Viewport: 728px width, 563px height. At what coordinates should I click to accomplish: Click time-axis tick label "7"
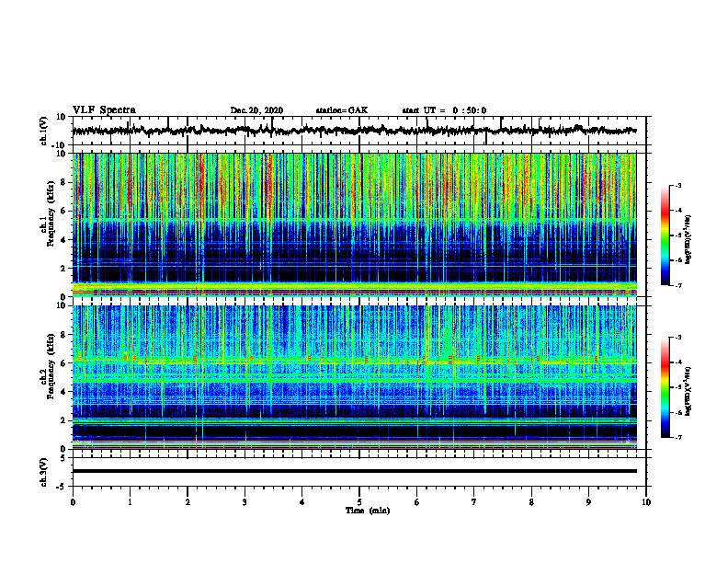(474, 502)
